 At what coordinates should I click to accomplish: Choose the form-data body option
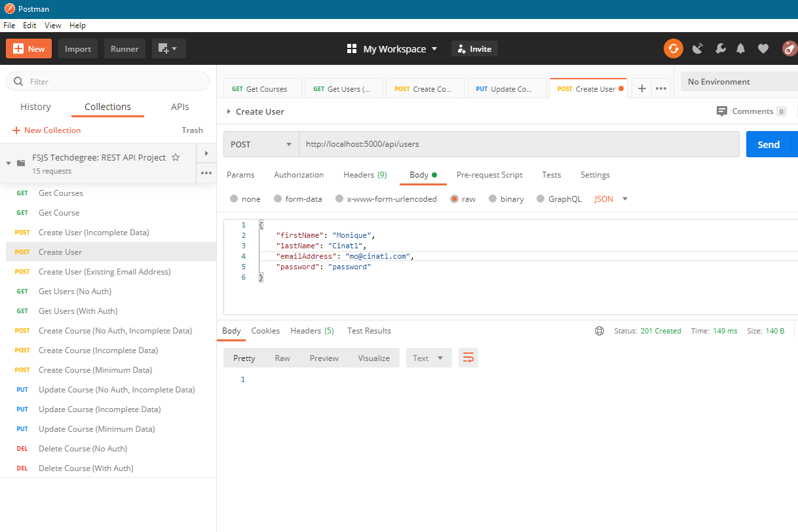pos(278,199)
